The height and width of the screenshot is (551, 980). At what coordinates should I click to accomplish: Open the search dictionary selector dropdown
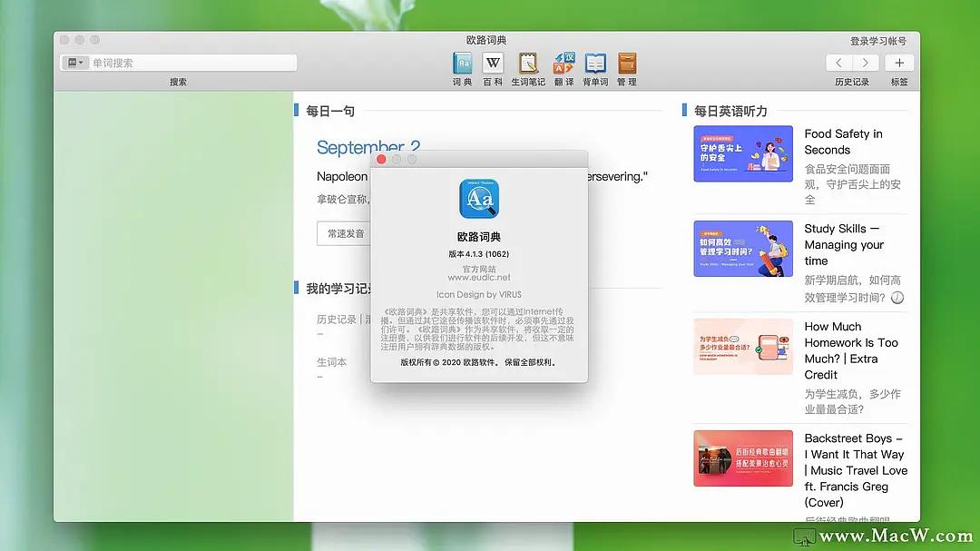pos(75,63)
